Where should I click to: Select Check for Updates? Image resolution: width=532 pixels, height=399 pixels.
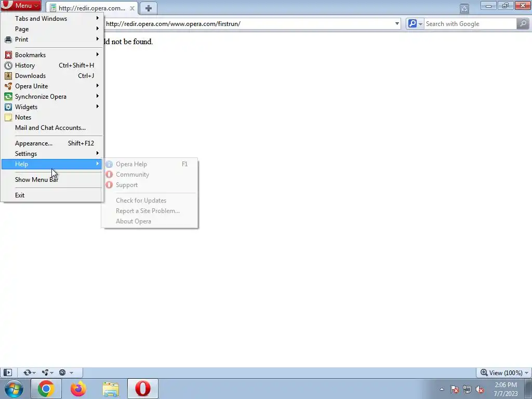[150, 201]
